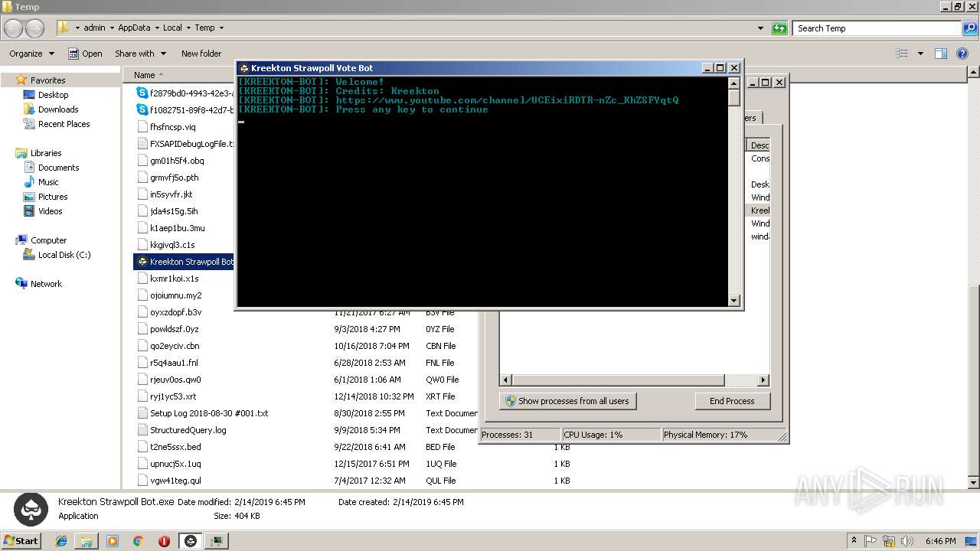Open Videos library
980x551 pixels.
[x=50, y=211]
